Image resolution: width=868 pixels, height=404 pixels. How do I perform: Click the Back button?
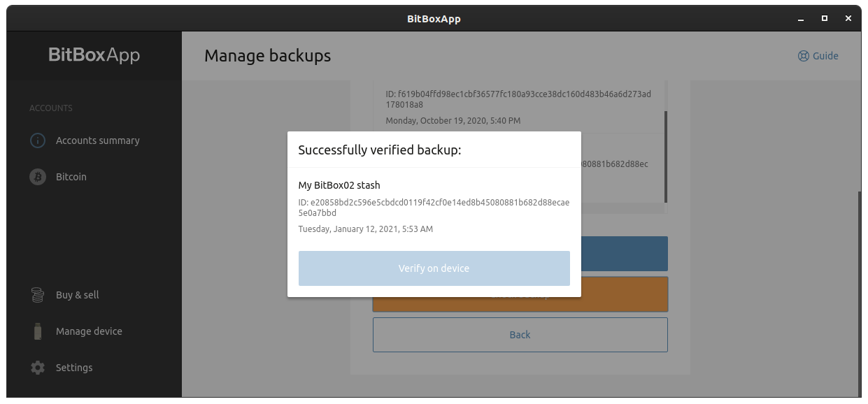point(520,335)
